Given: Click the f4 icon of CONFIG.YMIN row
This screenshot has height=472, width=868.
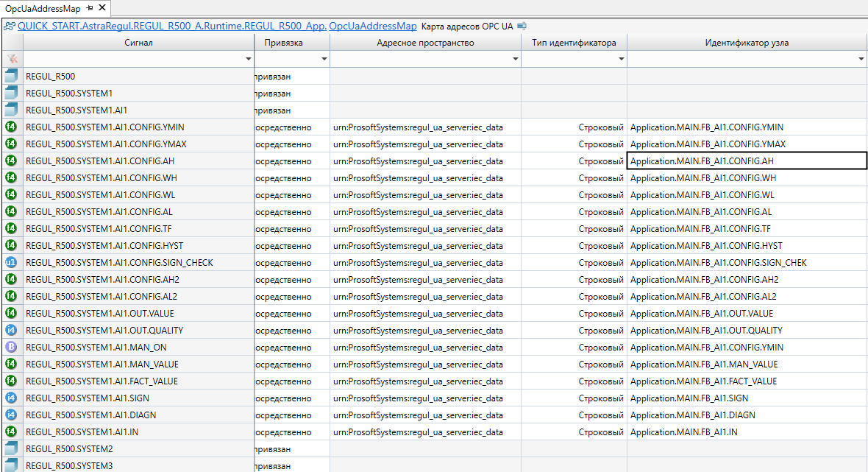Looking at the screenshot, I should (x=11, y=127).
